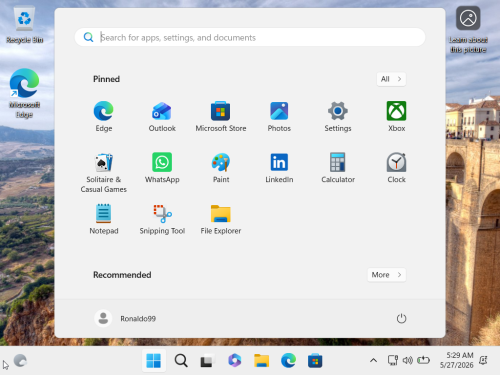Open the Ronaldo99 user account menu
This screenshot has width=500, height=375.
[125, 318]
